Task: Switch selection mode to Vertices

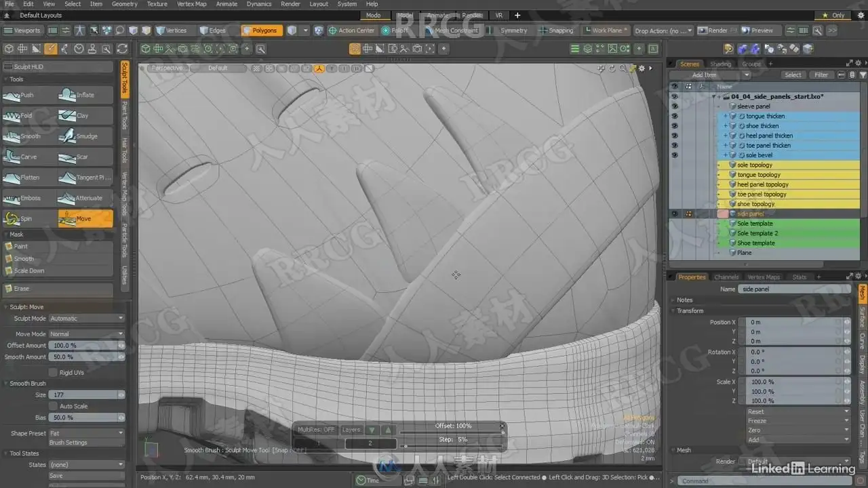Action: [172, 30]
